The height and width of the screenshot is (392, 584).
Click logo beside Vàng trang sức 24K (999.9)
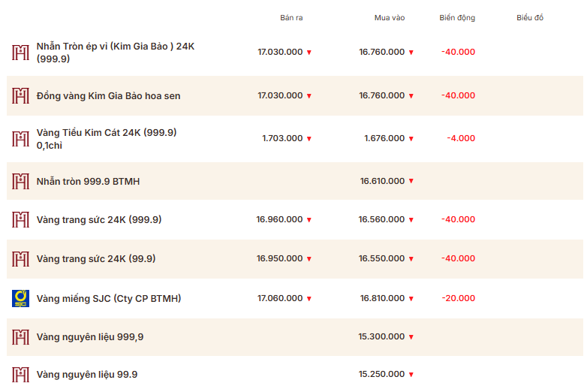tap(20, 219)
